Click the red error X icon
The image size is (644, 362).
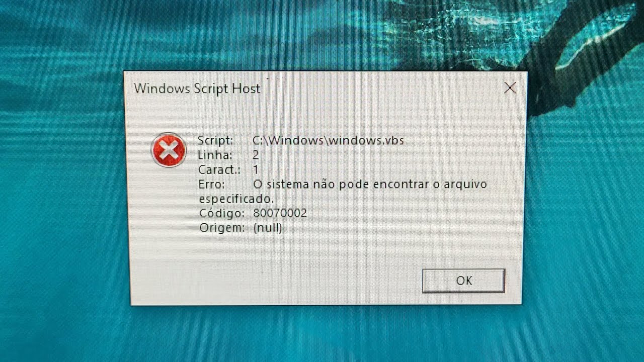(169, 150)
